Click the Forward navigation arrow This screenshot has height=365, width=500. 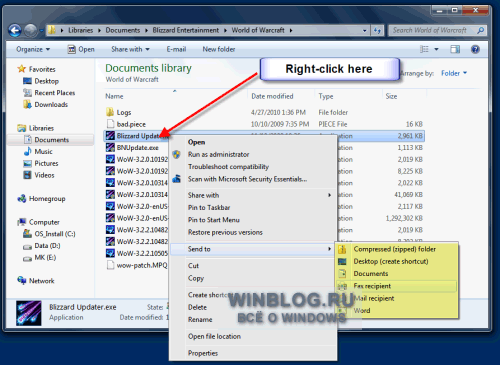click(x=31, y=31)
